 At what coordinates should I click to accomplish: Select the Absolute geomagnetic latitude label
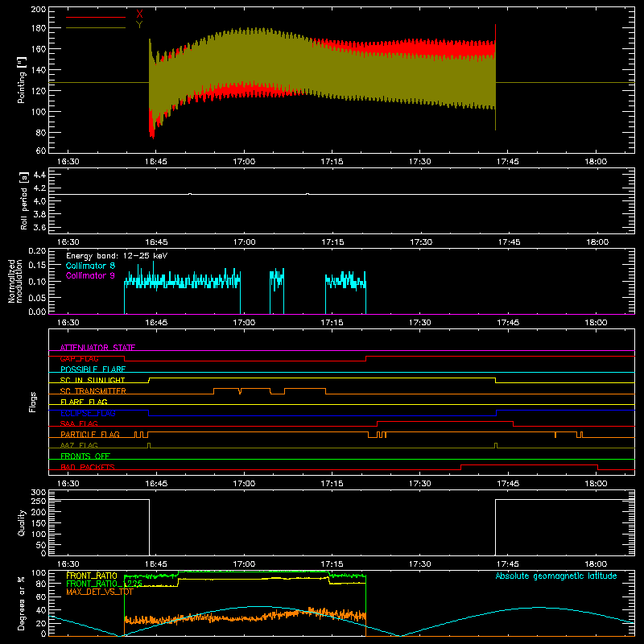point(556,576)
